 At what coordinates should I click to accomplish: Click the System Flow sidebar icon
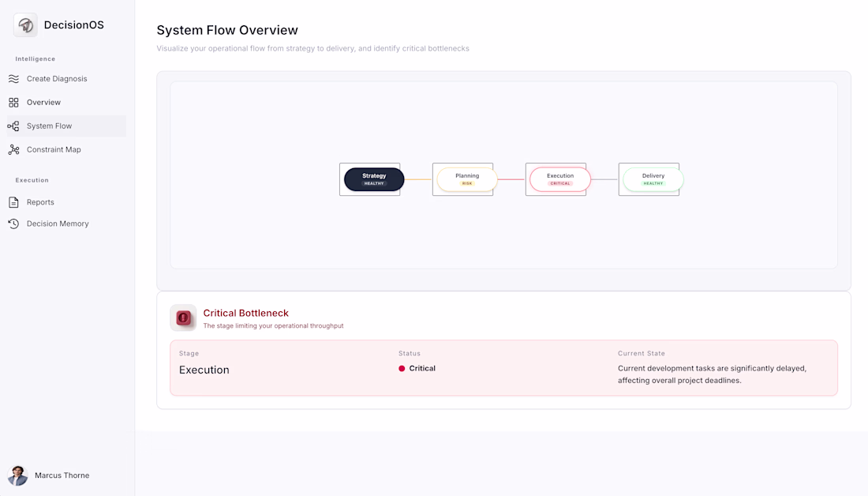(13, 126)
